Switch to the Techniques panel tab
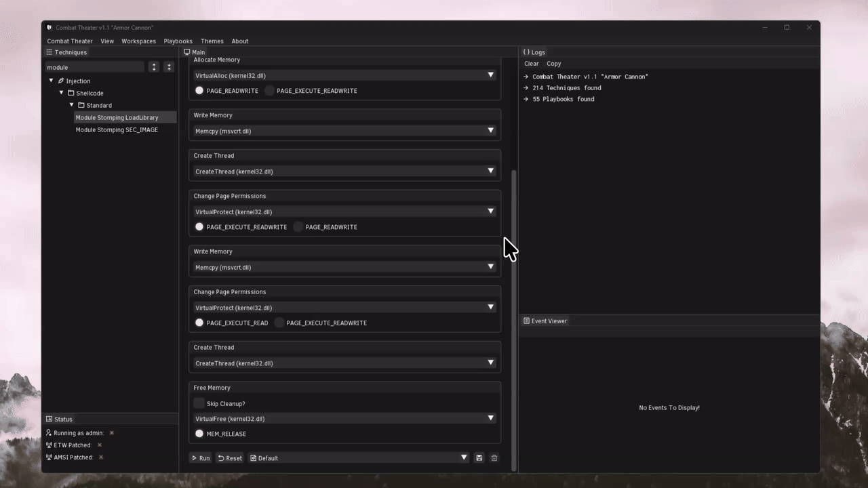Image resolution: width=868 pixels, height=488 pixels. coord(66,52)
